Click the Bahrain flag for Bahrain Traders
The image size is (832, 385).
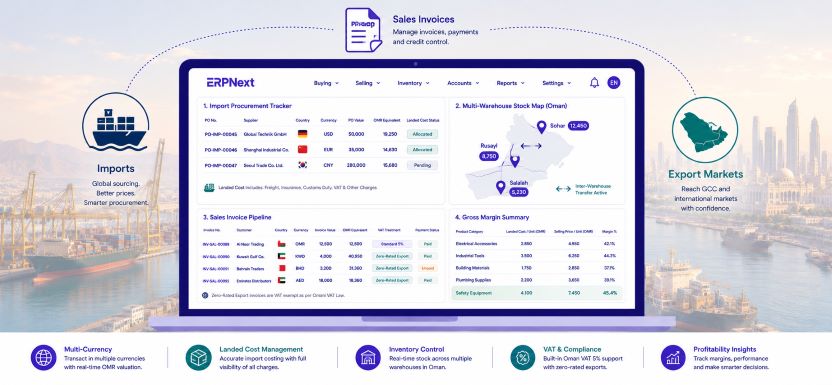click(x=281, y=268)
